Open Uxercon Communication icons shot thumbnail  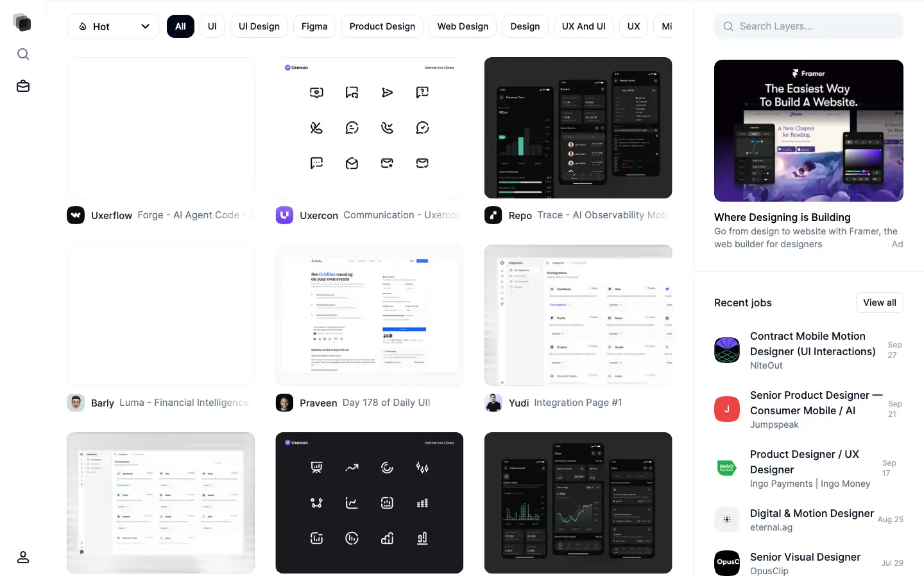(370, 128)
